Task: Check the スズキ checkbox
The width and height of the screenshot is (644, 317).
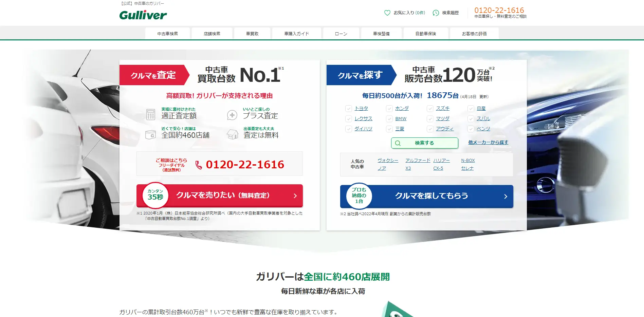Action: coord(430,109)
